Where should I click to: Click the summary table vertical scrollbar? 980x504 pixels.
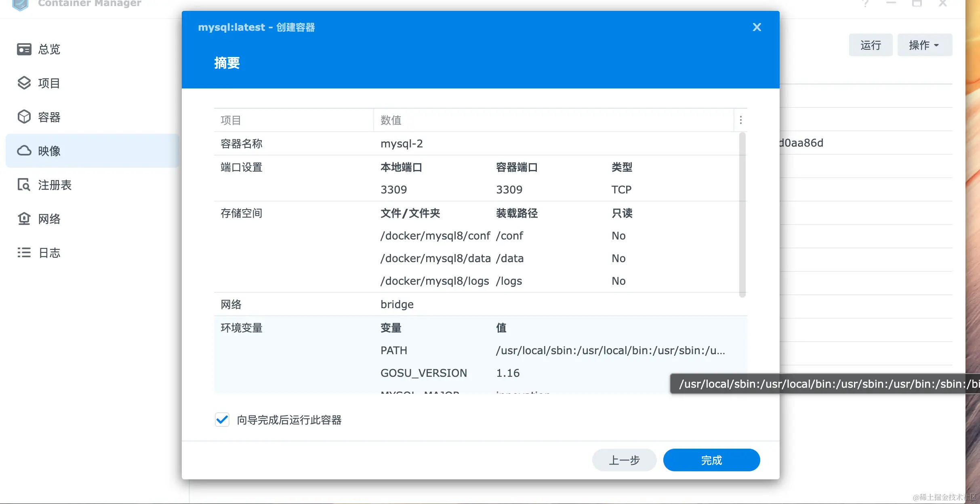[742, 214]
